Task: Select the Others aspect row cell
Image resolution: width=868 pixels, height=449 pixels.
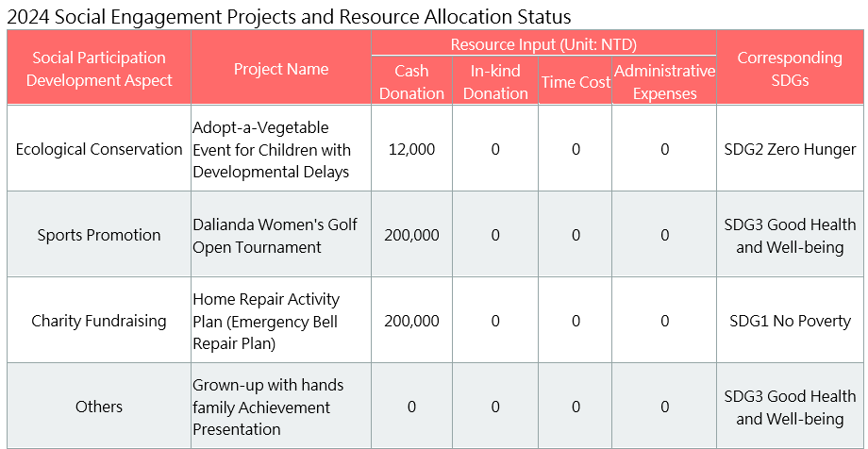Action: point(99,407)
